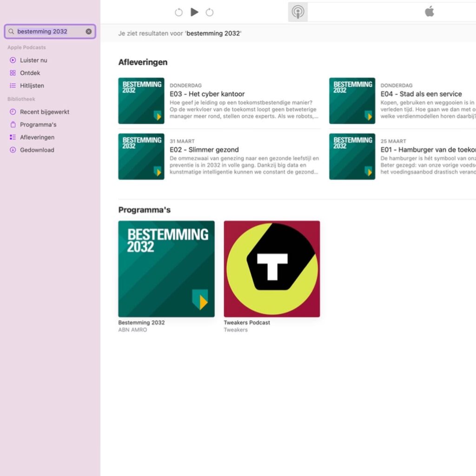The height and width of the screenshot is (476, 476).
Task: Click the magnifying glass search icon
Action: 11,32
